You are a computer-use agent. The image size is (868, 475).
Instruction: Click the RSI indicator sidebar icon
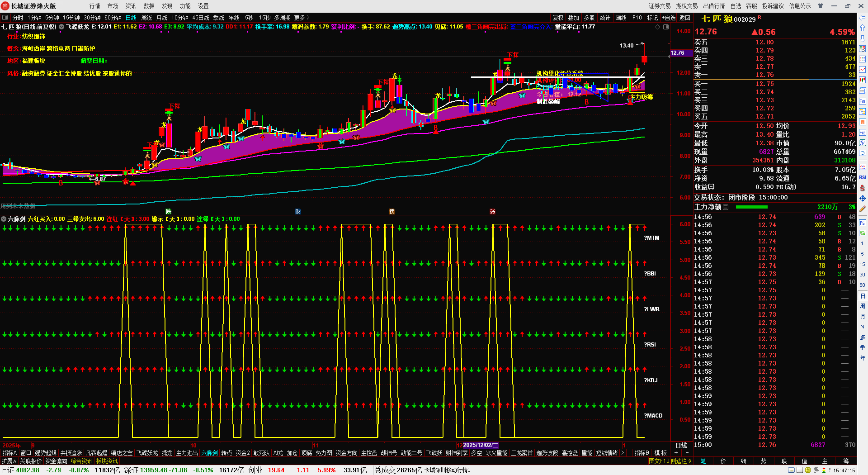pyautogui.click(x=863, y=177)
